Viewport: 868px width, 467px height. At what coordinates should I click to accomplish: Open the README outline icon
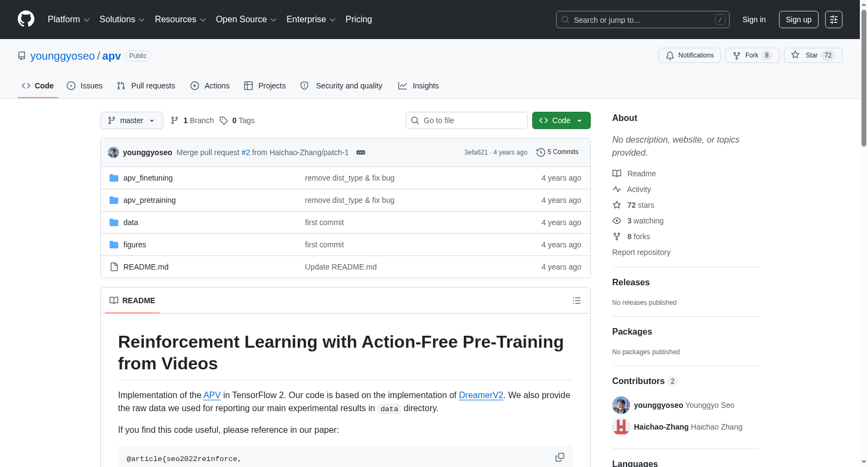[x=577, y=300]
